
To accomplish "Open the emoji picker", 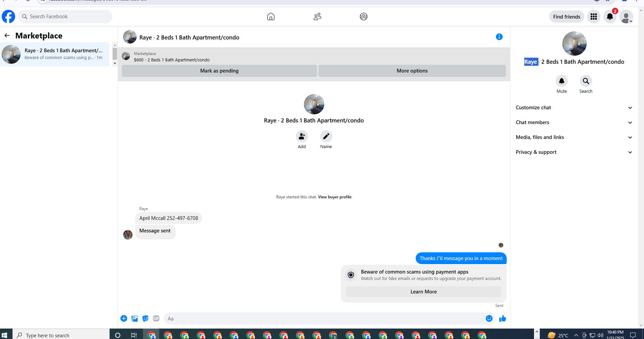I will click(489, 318).
